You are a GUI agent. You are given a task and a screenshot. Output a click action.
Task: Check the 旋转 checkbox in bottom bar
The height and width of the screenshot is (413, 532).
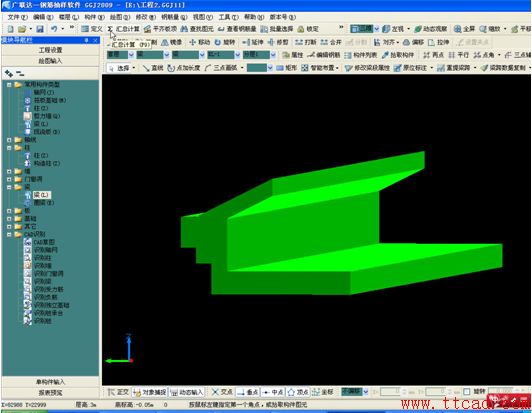tap(467, 392)
